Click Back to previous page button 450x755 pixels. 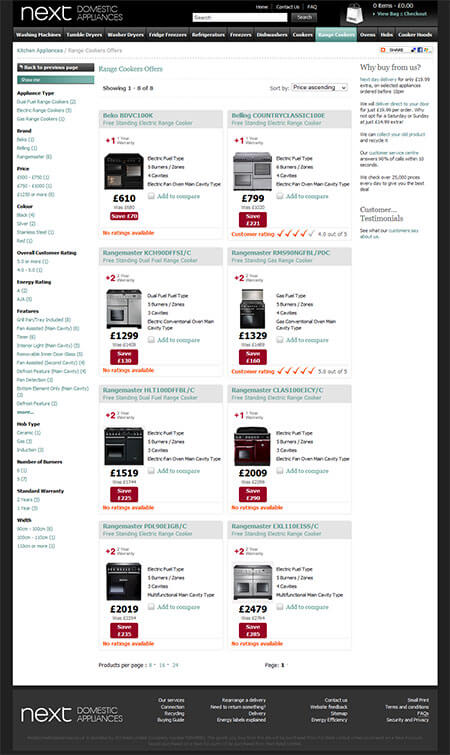pos(55,67)
